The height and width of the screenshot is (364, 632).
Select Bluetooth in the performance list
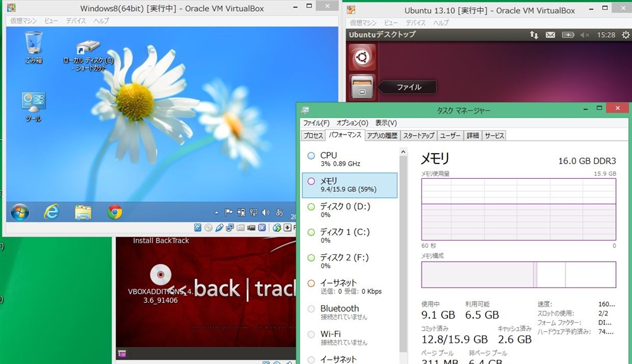click(349, 312)
